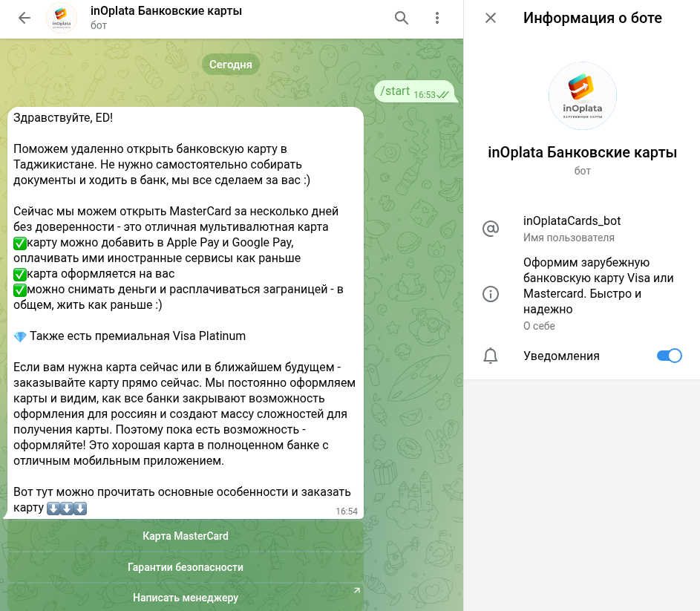
Task: Toggle the notifications switch off
Action: coord(669,356)
